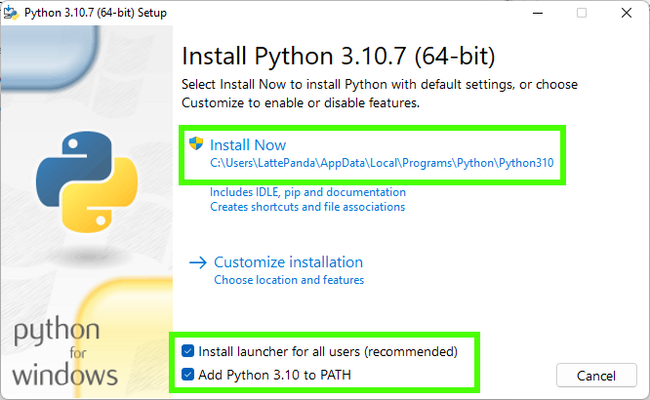This screenshot has width=650, height=400.
Task: Click 'Includes IDLE, pip and documentation' text
Action: pyautogui.click(x=308, y=192)
